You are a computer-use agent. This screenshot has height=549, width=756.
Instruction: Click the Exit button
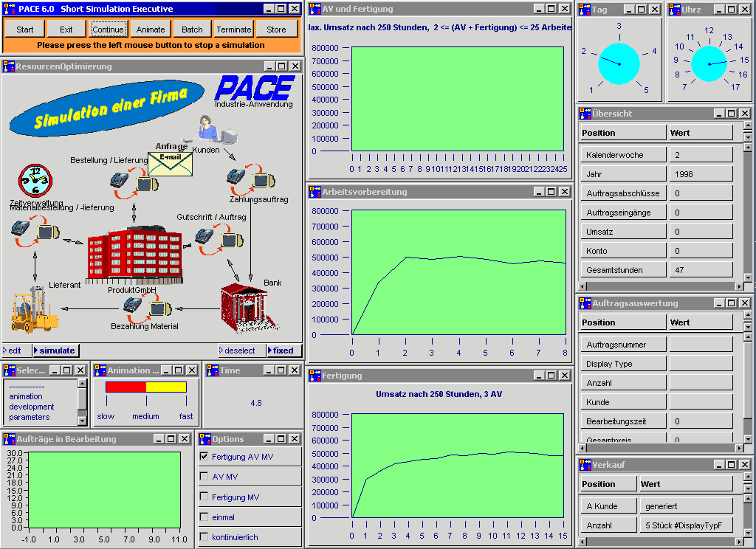pyautogui.click(x=66, y=30)
